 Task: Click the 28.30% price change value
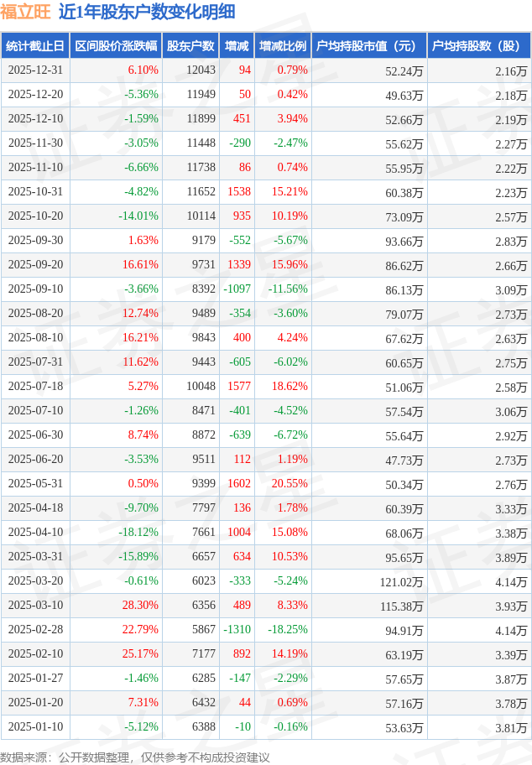click(140, 606)
